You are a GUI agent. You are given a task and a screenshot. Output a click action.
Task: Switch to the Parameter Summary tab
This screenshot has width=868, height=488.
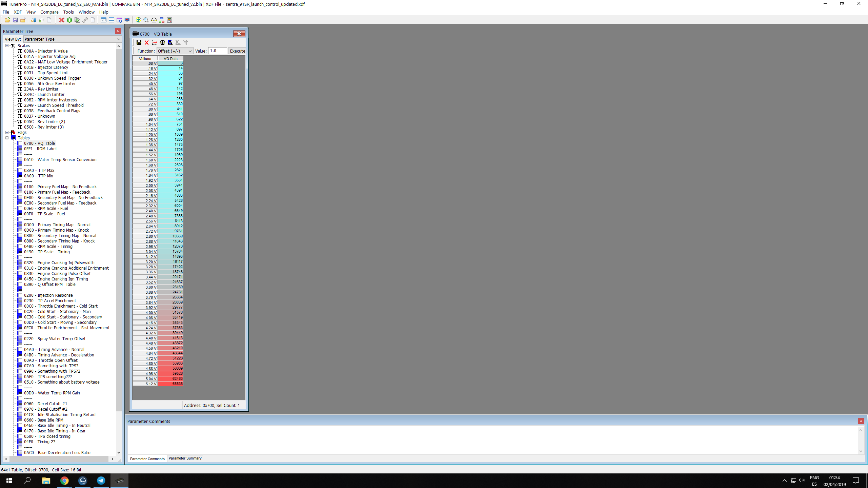(185, 458)
